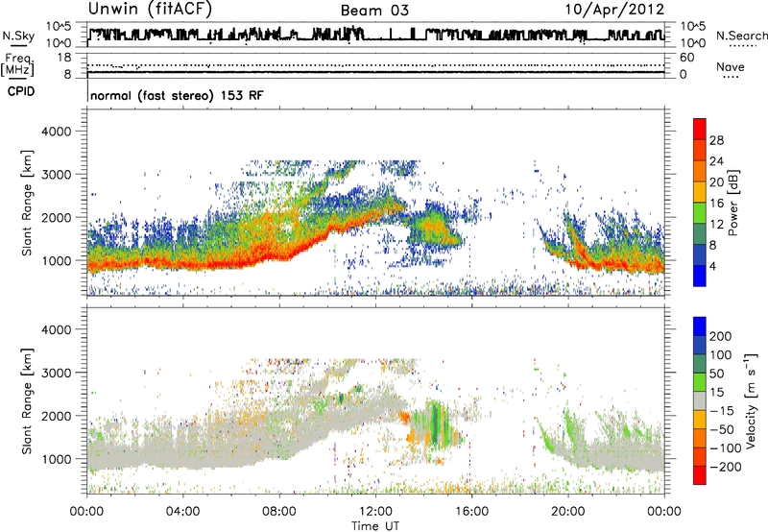
Task: Click the 'Nave' legend label
Action: tap(731, 66)
